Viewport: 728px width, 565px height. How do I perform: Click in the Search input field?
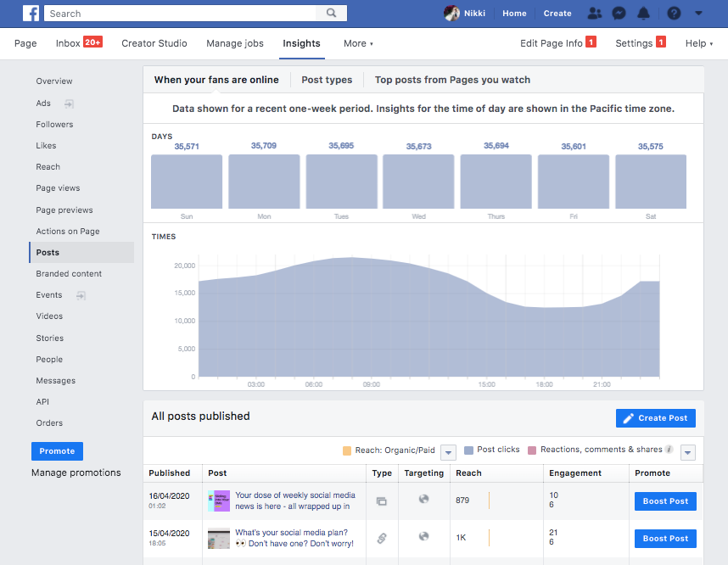coord(180,14)
